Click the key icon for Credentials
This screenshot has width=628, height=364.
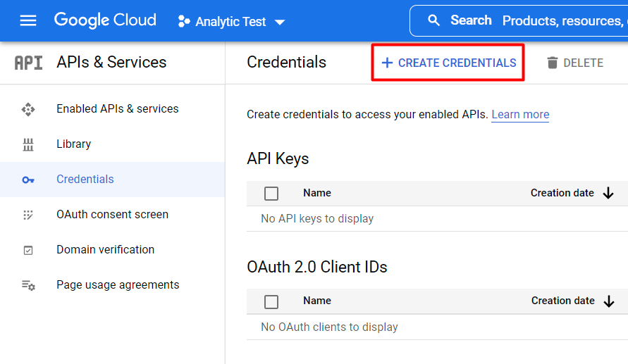pyautogui.click(x=28, y=180)
